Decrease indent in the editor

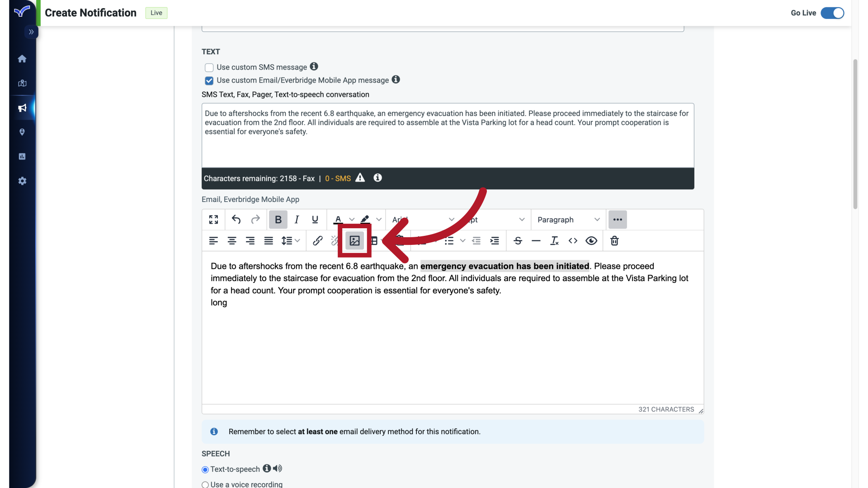tap(476, 241)
